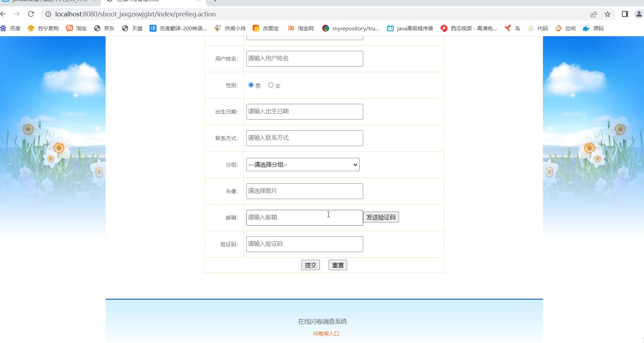
Task: Focus the 联系方式 input field
Action: click(305, 138)
